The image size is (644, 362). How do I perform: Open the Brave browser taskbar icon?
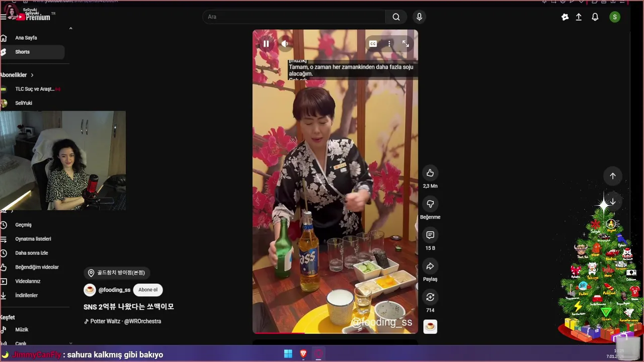(303, 354)
